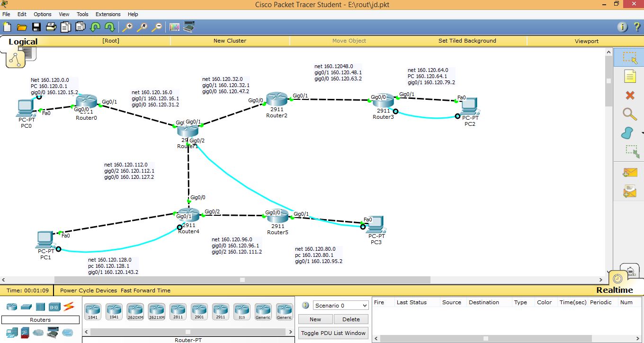Print the workspace using the printer icon
The width and height of the screenshot is (644, 343).
[51, 27]
